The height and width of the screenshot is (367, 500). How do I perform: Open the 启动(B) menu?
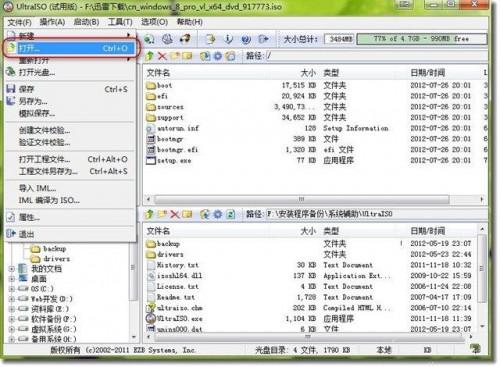[x=86, y=22]
